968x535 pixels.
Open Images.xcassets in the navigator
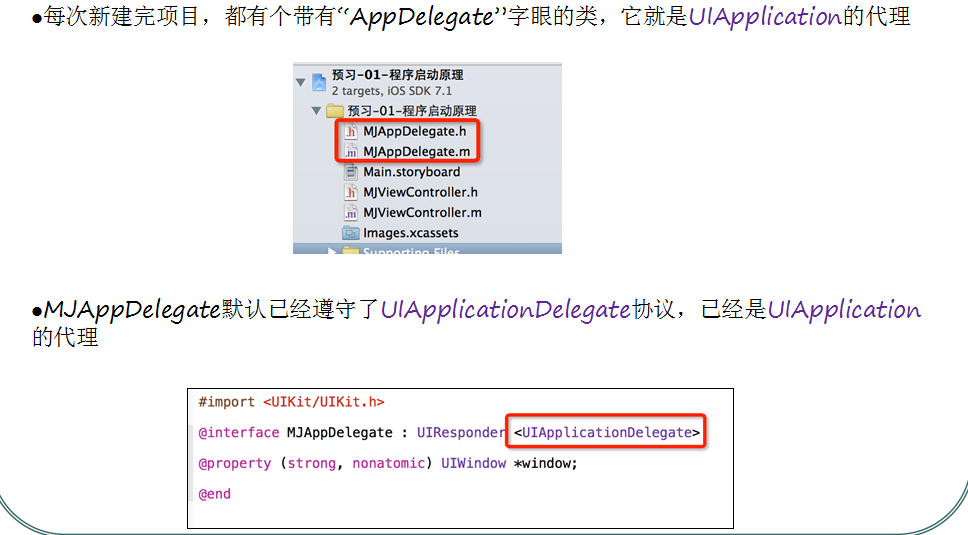pos(411,233)
